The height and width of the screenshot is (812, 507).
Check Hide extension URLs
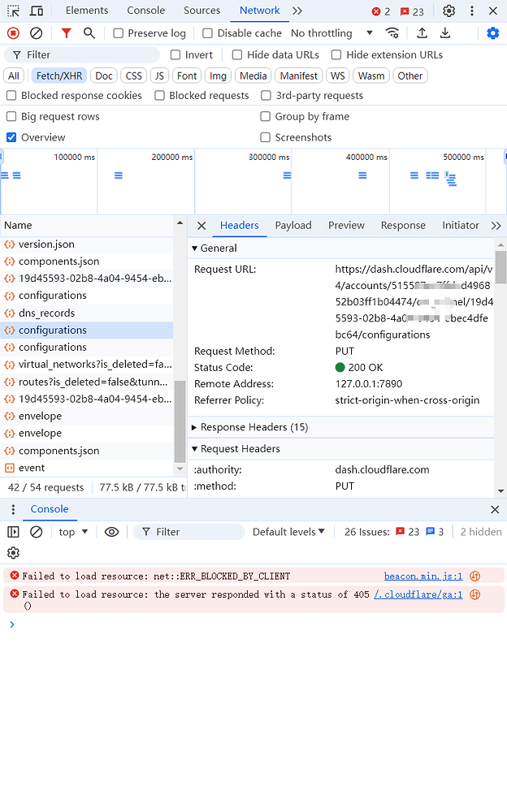pos(336,55)
